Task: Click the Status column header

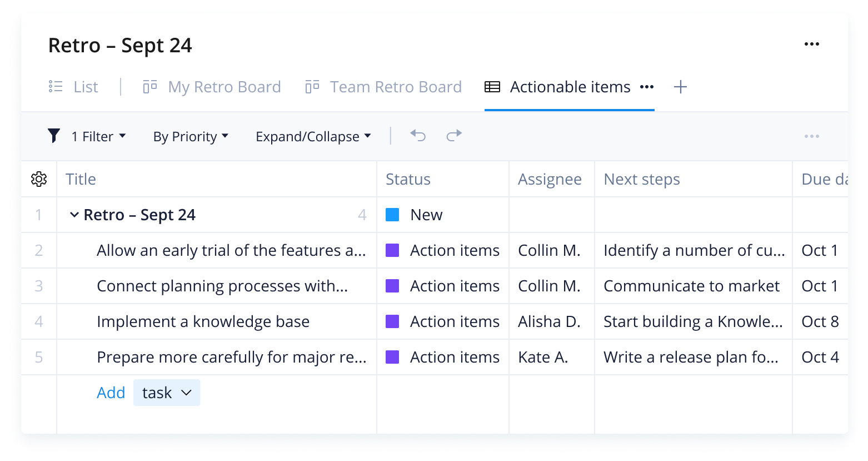Action: point(408,179)
